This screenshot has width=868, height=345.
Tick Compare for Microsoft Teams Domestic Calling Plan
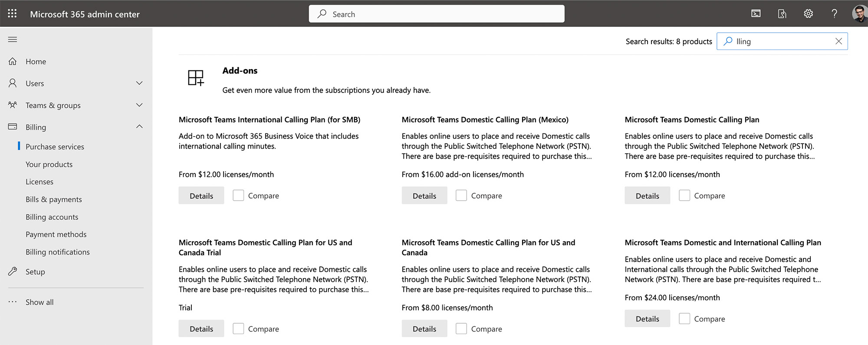684,195
